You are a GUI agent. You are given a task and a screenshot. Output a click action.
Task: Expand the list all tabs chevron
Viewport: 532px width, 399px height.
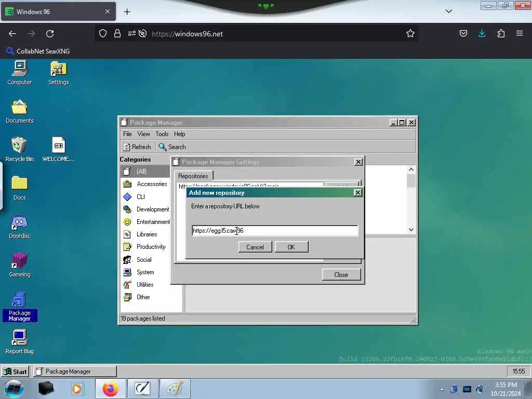(448, 11)
